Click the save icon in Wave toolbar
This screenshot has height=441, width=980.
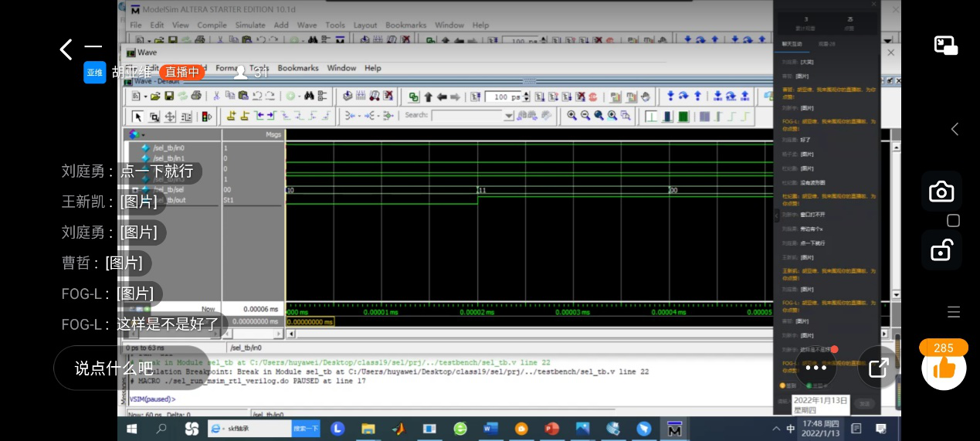168,97
